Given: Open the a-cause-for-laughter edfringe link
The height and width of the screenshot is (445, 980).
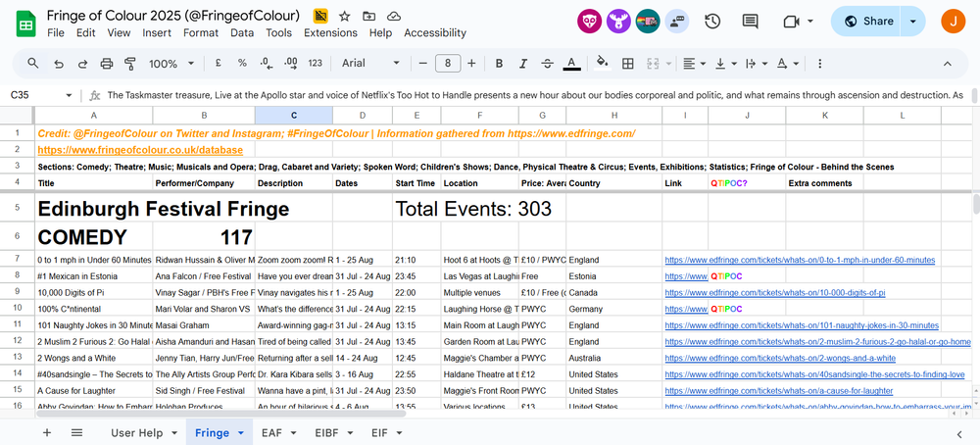Looking at the screenshot, I should click(779, 391).
